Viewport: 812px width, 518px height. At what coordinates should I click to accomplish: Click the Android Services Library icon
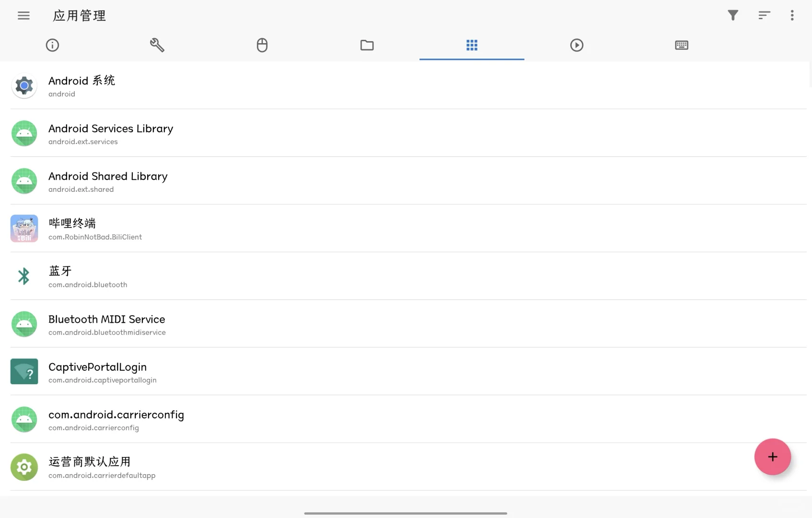click(24, 133)
